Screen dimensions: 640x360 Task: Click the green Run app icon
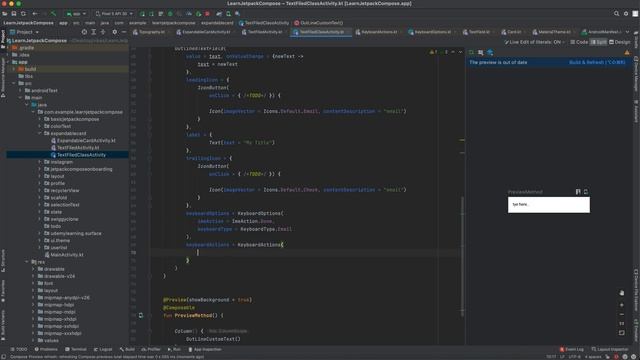[x=142, y=14]
